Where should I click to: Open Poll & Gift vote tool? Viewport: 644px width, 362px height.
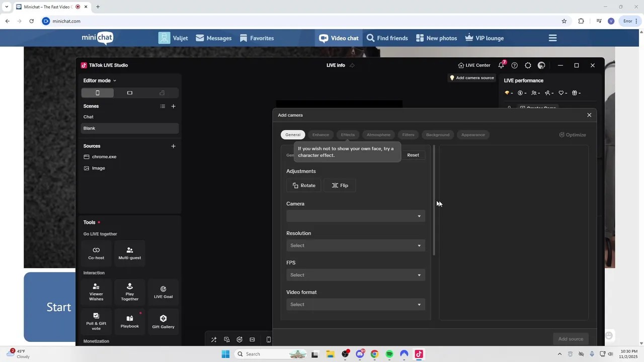coord(96,322)
